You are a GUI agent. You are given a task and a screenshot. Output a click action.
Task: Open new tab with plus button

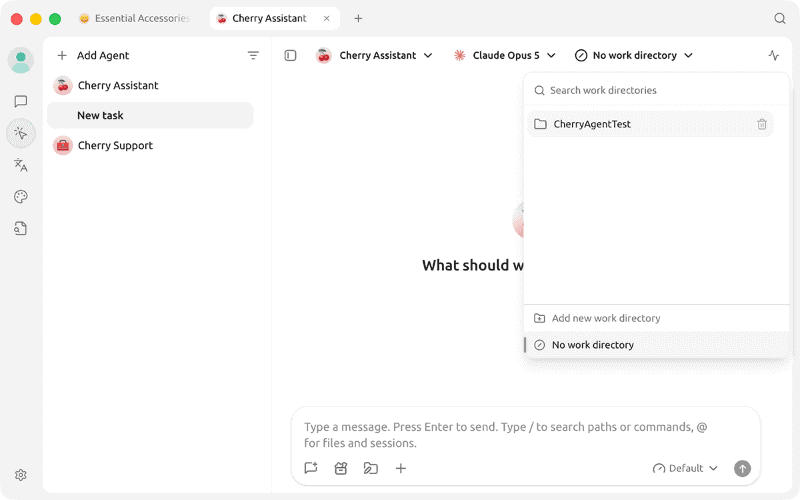(358, 18)
